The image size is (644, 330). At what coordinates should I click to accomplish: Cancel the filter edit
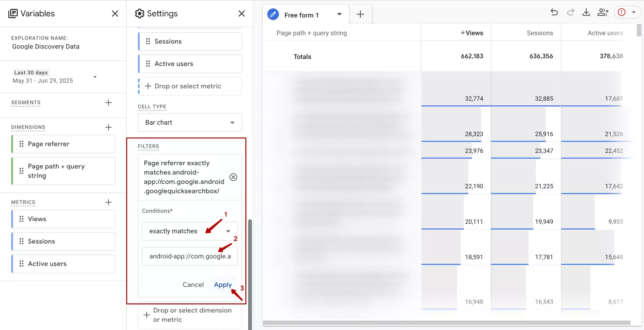click(193, 285)
